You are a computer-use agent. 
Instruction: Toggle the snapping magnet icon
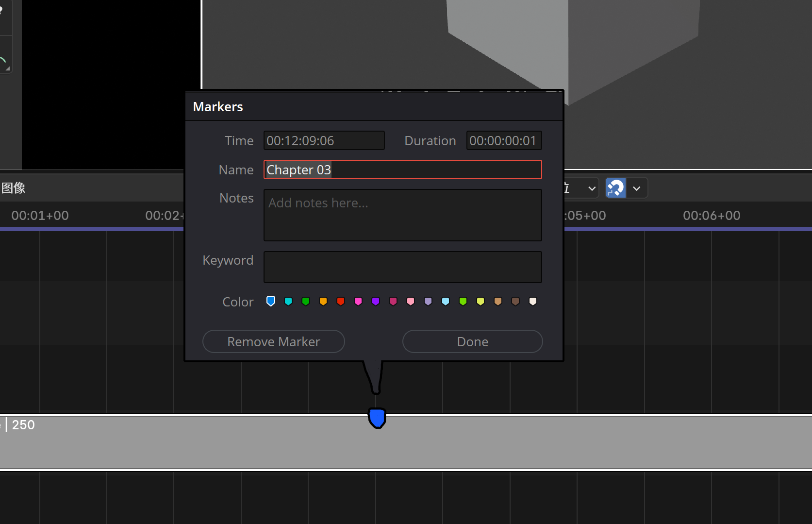click(x=615, y=188)
